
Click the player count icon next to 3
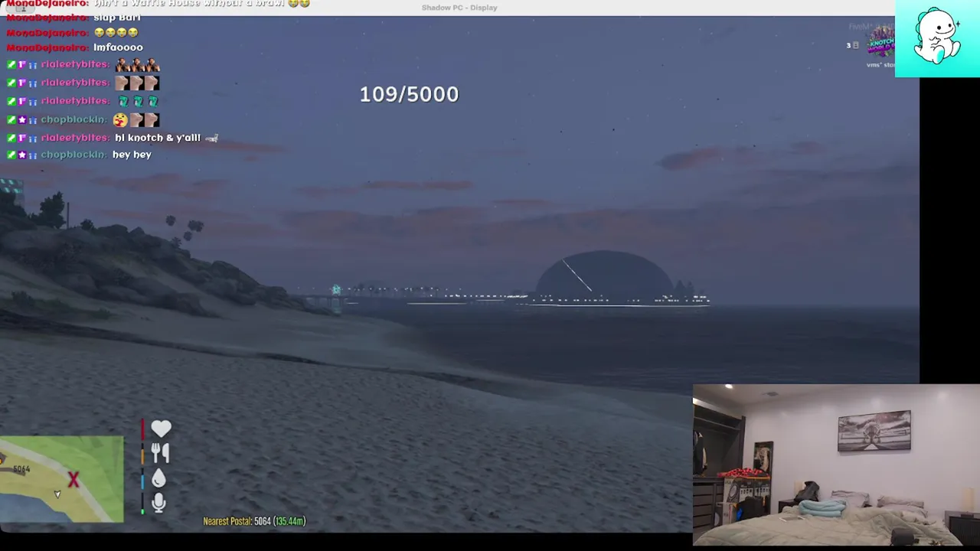coord(855,45)
